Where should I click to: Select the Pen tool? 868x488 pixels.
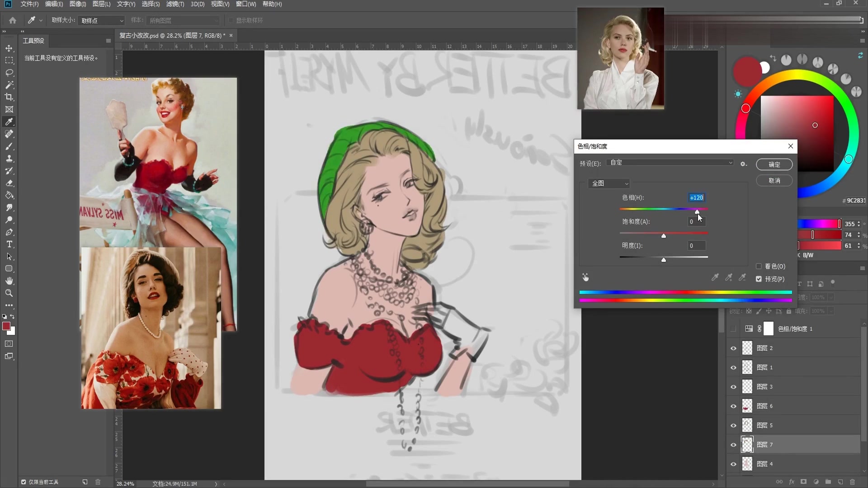[9, 232]
